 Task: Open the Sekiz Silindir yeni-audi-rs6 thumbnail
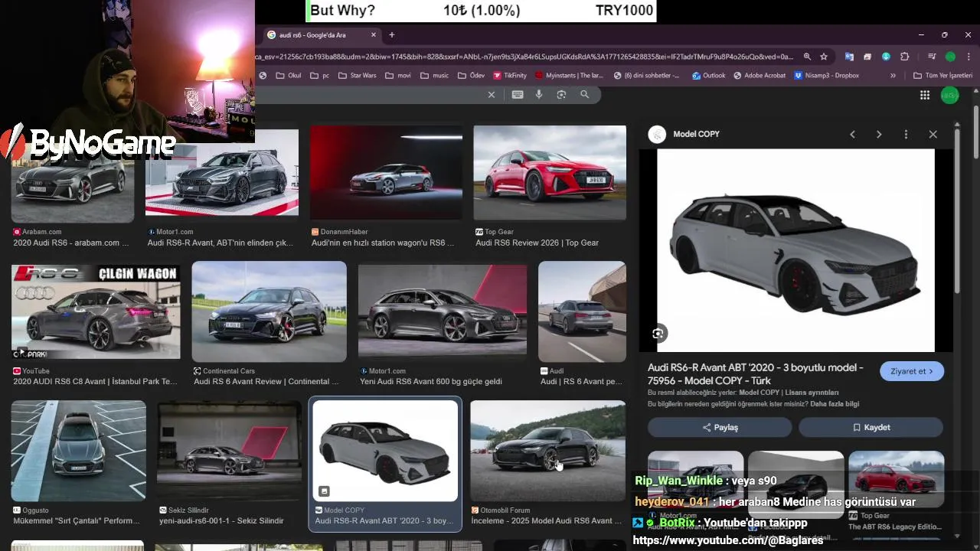(x=229, y=450)
